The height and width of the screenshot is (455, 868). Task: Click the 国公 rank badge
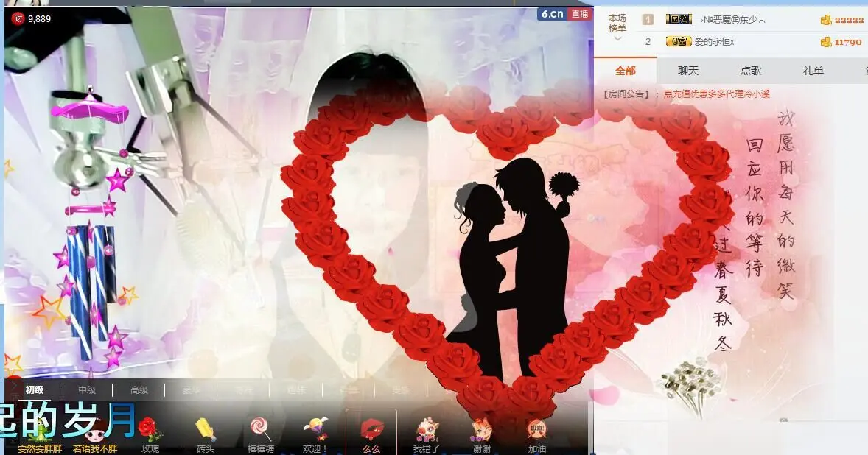point(678,19)
